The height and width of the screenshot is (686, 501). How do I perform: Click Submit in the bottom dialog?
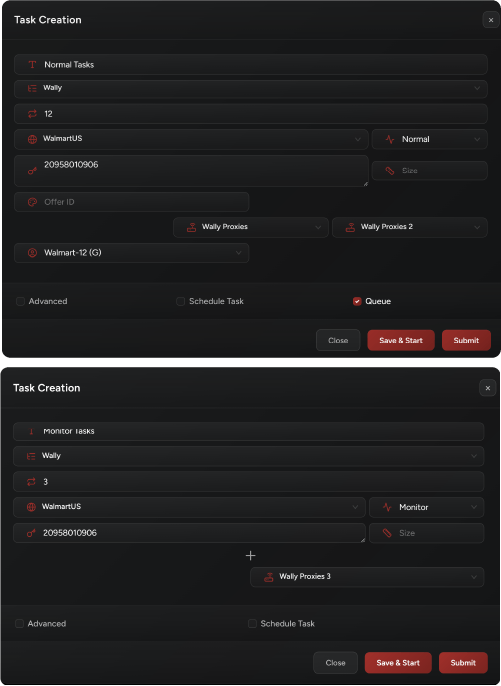pyautogui.click(x=463, y=663)
